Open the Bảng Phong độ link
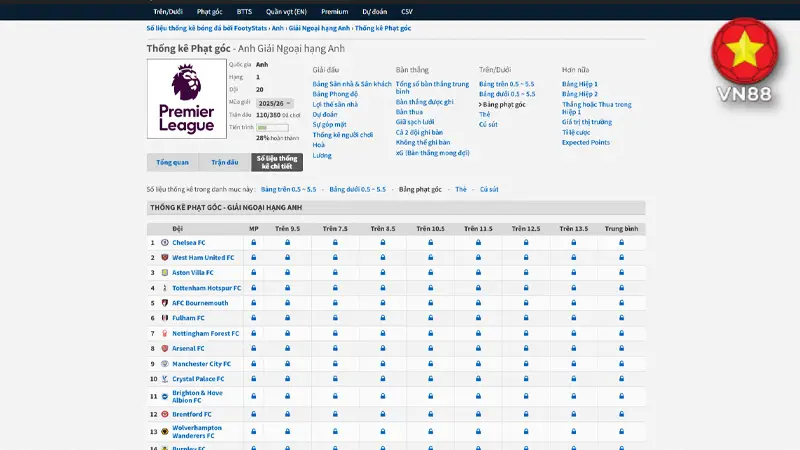This screenshot has width=800, height=450. [x=335, y=94]
